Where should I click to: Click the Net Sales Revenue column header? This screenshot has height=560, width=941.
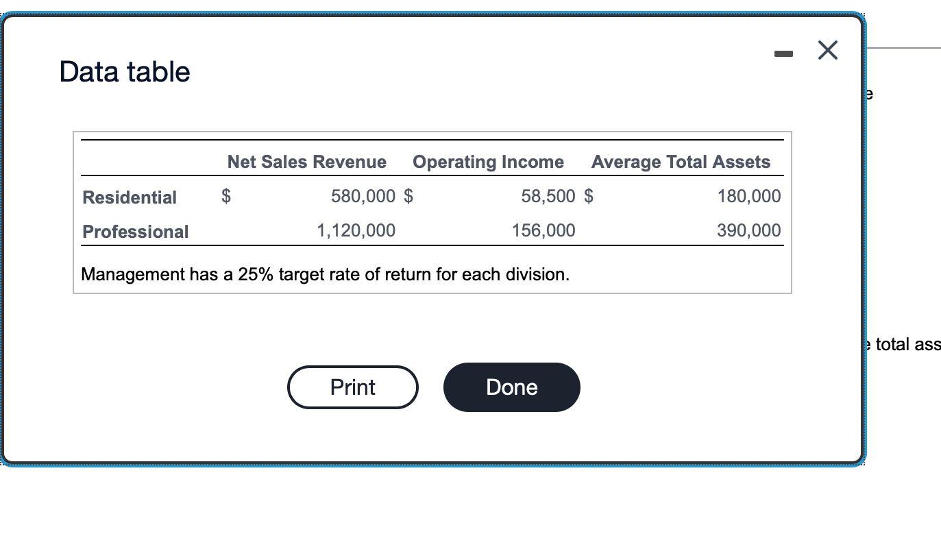tap(306, 162)
